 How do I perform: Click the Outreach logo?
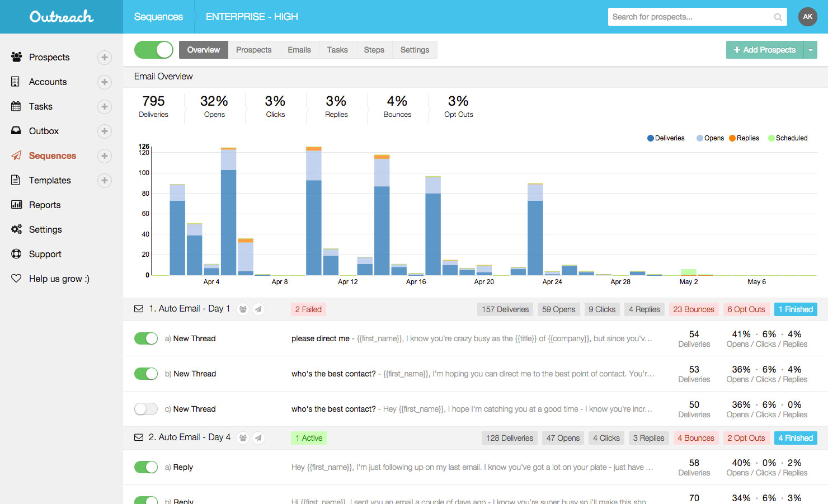(x=62, y=17)
